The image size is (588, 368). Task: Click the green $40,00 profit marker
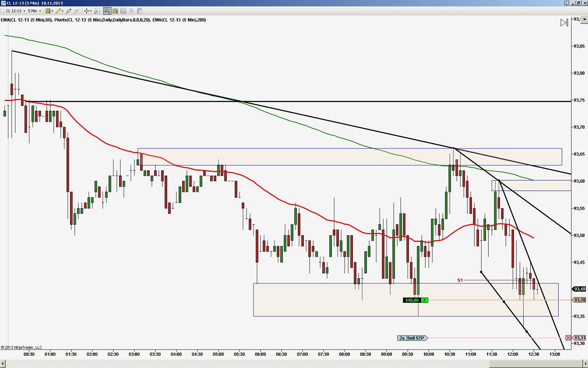(412, 300)
